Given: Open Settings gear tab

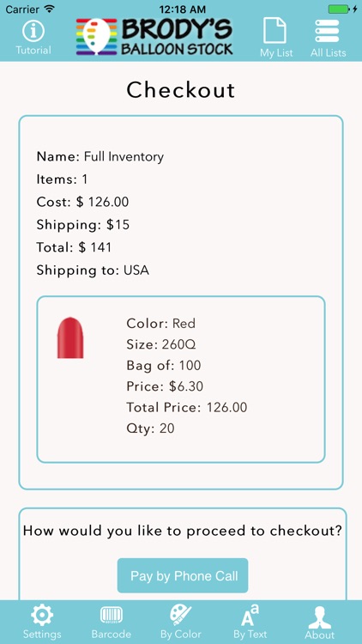Looking at the screenshot, I should [x=42, y=622].
